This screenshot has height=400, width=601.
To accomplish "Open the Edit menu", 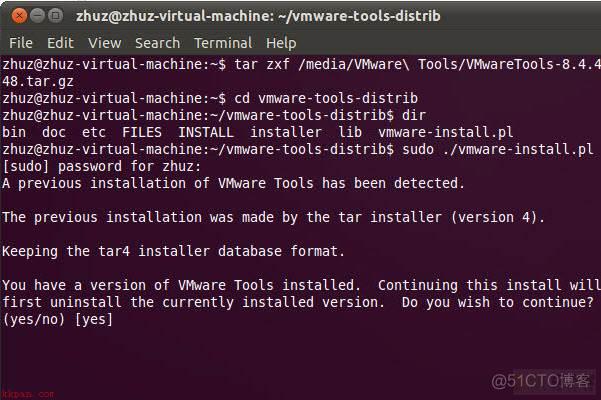I will click(x=60, y=43).
